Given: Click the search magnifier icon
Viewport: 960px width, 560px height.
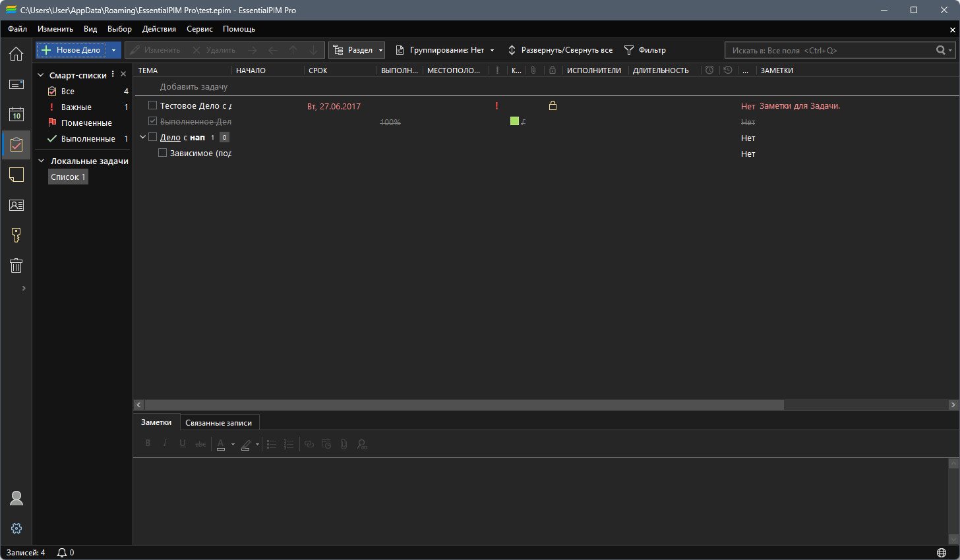Looking at the screenshot, I should 941,50.
